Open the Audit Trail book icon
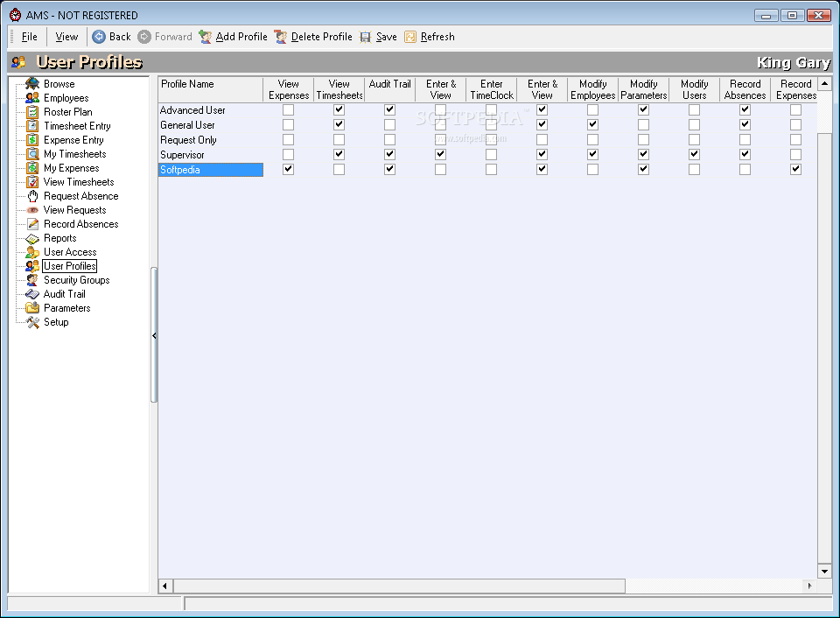Image resolution: width=840 pixels, height=618 pixels. 32,294
